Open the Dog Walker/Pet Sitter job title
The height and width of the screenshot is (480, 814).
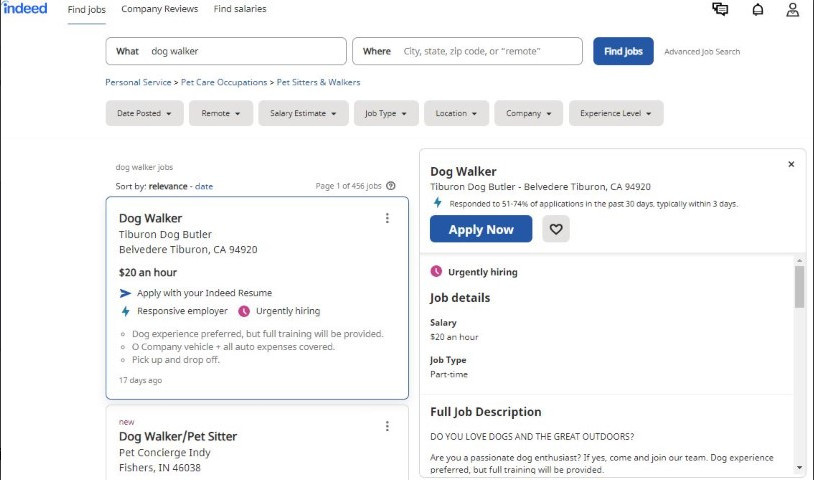click(178, 436)
